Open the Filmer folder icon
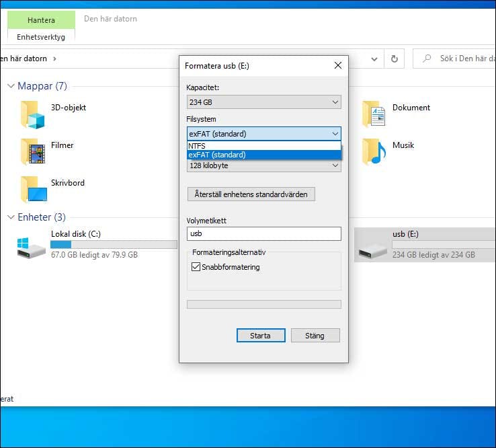Image resolution: width=496 pixels, height=448 pixels. [x=32, y=152]
